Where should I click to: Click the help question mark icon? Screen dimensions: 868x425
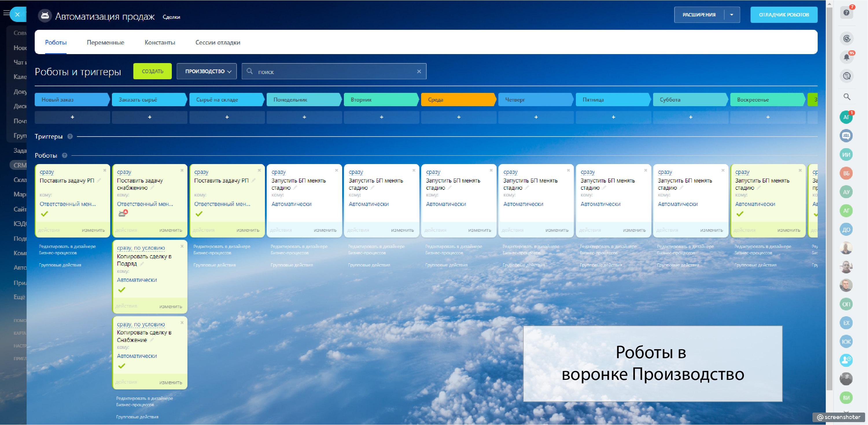click(846, 13)
